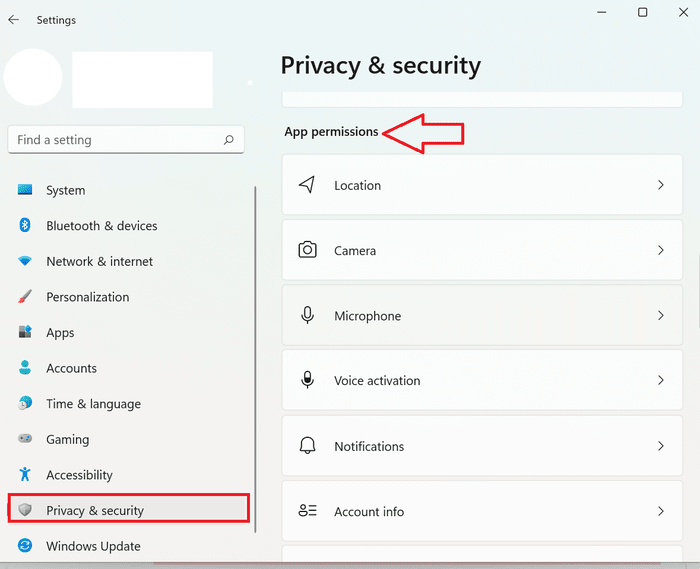Click the Apps icon in sidebar
700x569 pixels.
pyautogui.click(x=25, y=332)
